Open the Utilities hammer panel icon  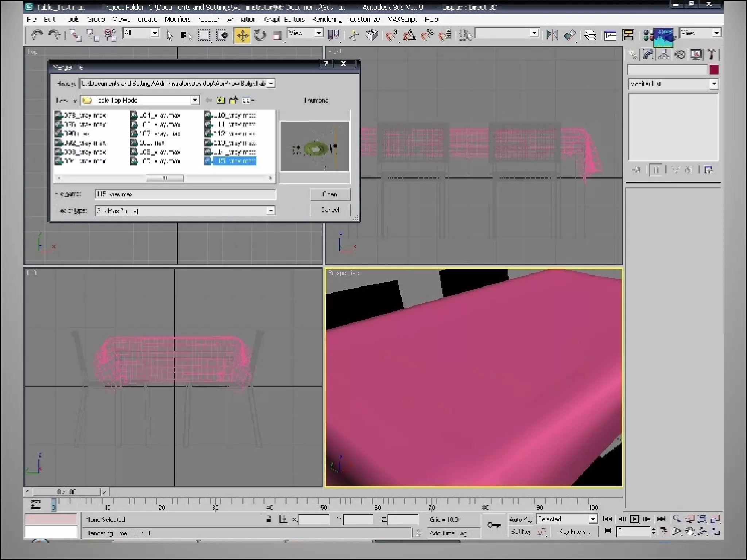712,55
